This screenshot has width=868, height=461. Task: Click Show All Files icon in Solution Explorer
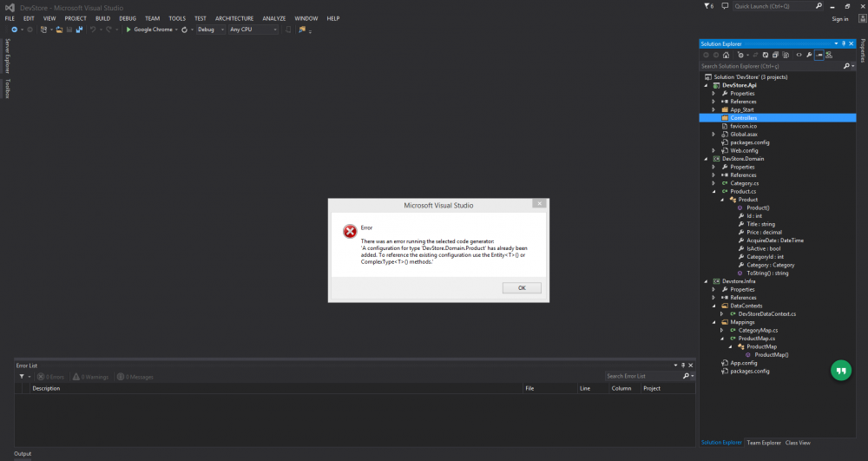[x=786, y=55]
